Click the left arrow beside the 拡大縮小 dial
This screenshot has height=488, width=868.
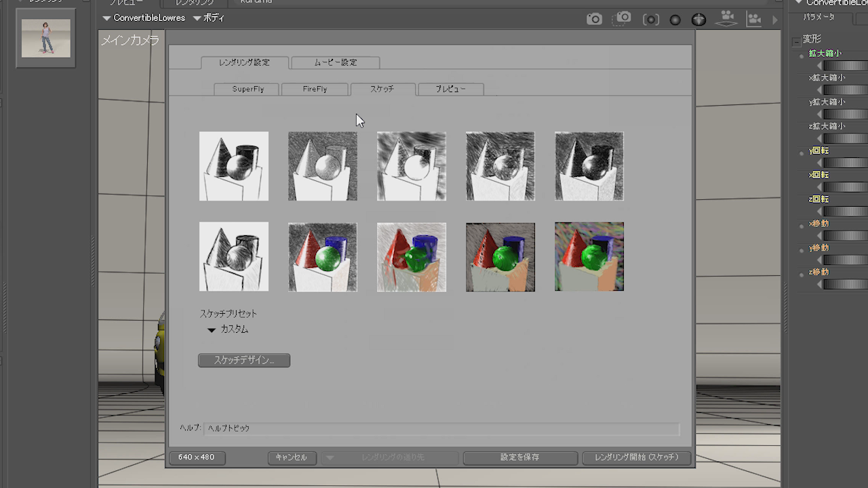tap(819, 66)
